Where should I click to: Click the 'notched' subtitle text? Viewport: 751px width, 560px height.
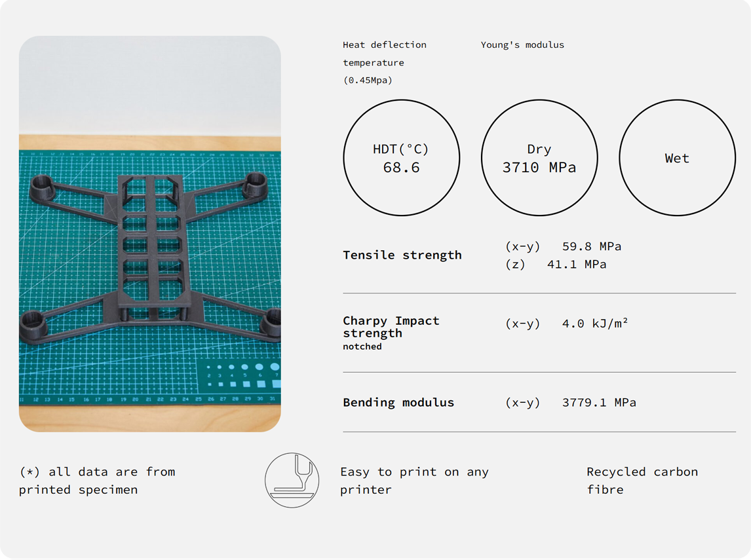[x=362, y=346]
